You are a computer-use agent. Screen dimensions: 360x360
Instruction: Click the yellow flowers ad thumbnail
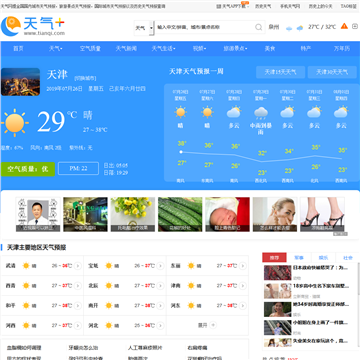[133, 214]
